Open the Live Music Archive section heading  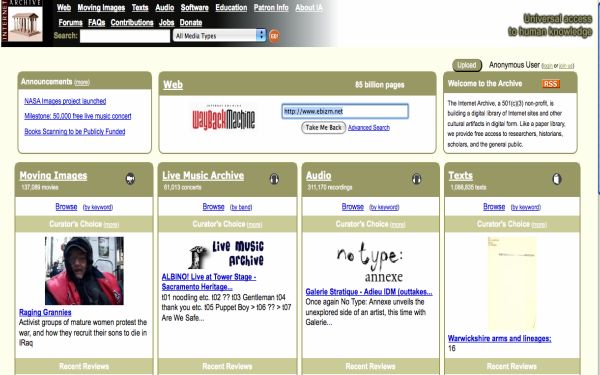[203, 176]
